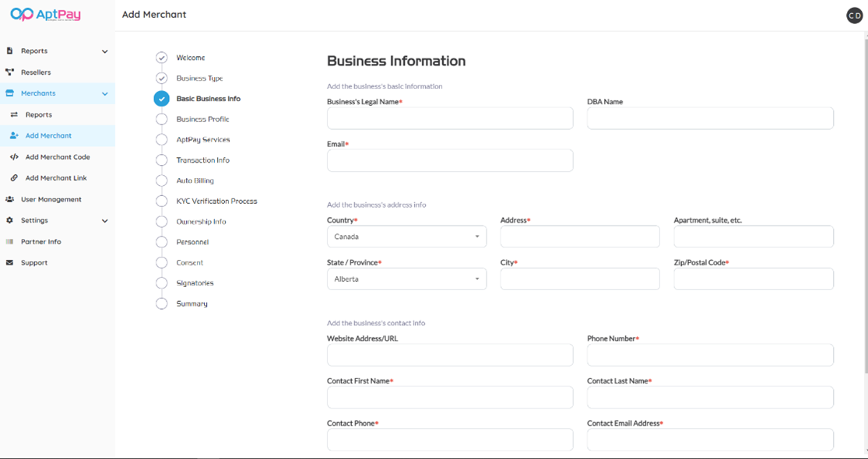Image resolution: width=868 pixels, height=459 pixels.
Task: Go to the KYC Verification Process step
Action: point(216,201)
